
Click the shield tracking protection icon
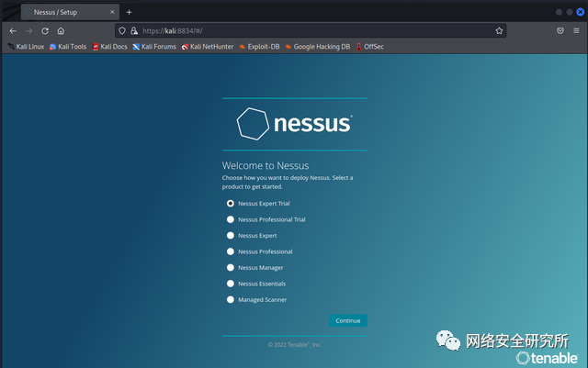click(122, 30)
